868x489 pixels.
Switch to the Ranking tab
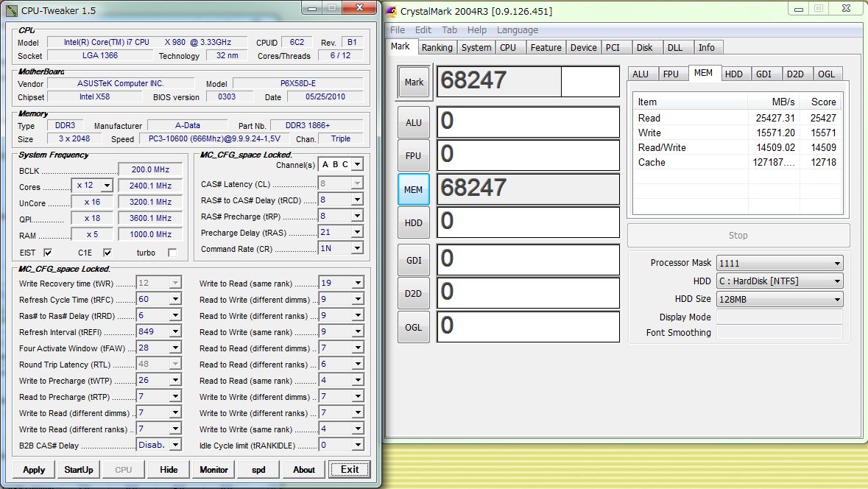pyautogui.click(x=437, y=48)
